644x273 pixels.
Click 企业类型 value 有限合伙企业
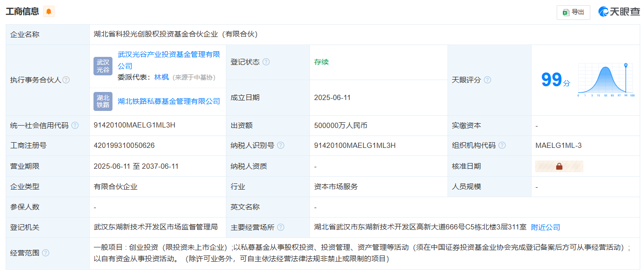tap(116, 187)
